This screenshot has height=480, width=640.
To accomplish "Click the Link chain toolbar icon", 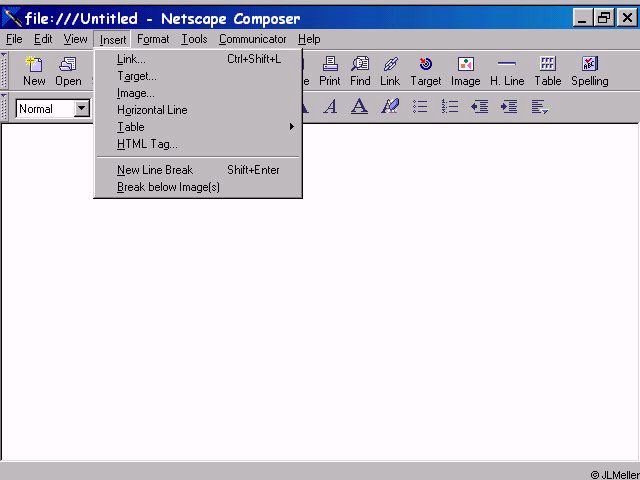I will point(390,71).
